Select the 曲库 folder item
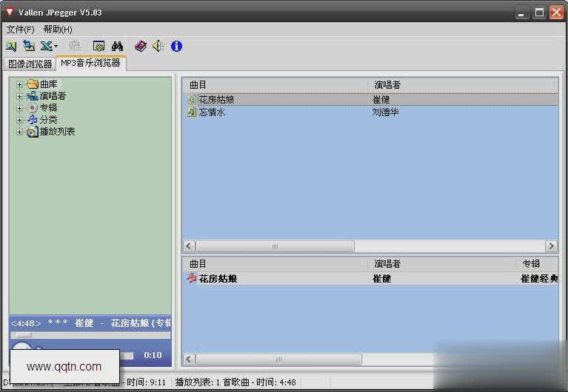The width and height of the screenshot is (568, 392). click(x=49, y=84)
